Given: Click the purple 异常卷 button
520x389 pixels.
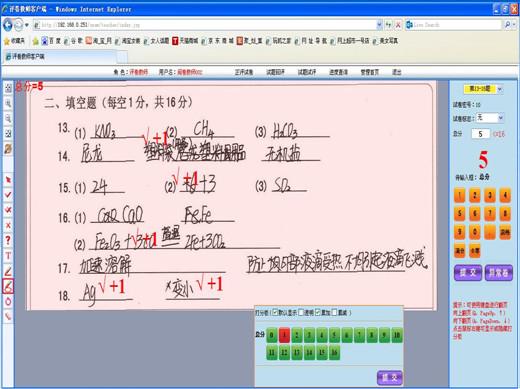Looking at the screenshot, I should 499,273.
